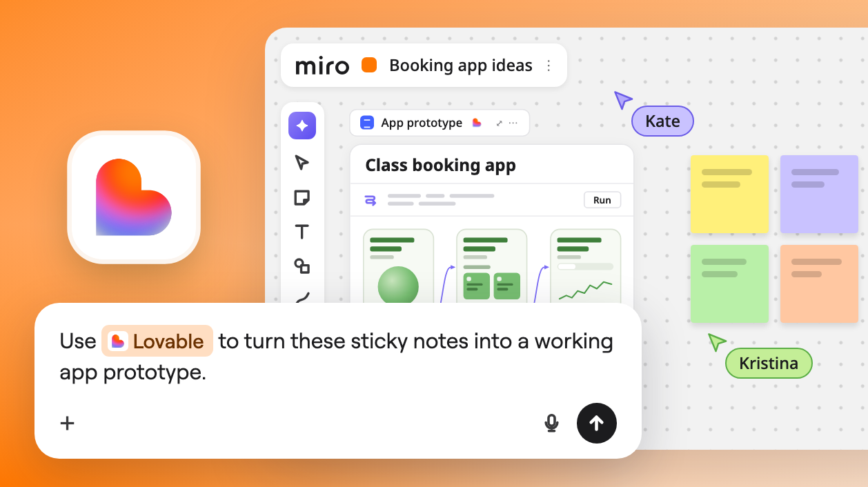Click the large Lovable app icon

(x=134, y=197)
